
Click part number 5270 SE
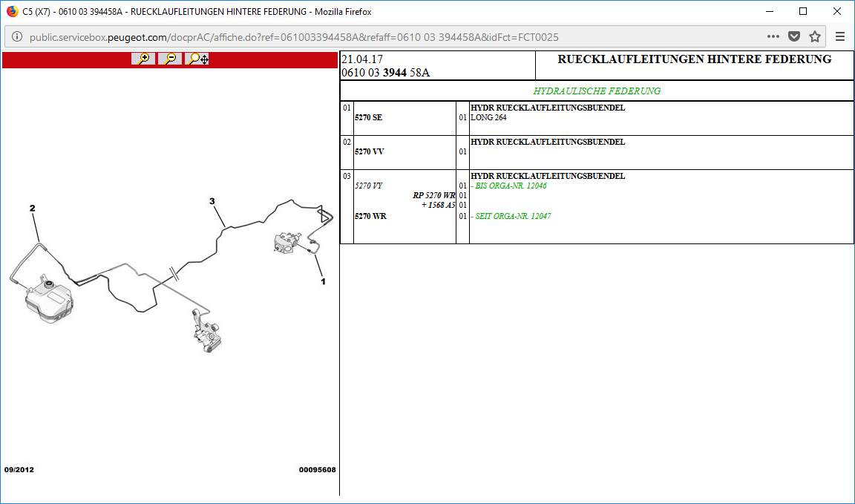tap(369, 118)
